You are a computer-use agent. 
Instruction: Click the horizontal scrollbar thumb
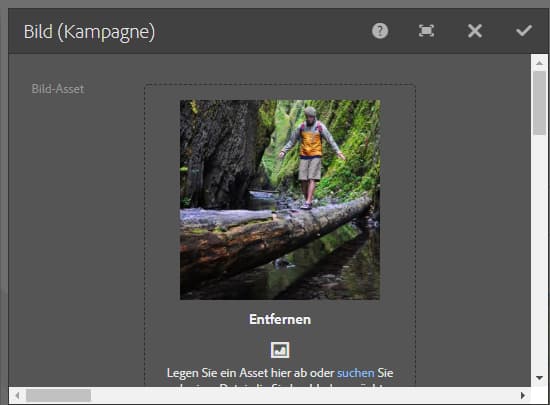coord(58,396)
